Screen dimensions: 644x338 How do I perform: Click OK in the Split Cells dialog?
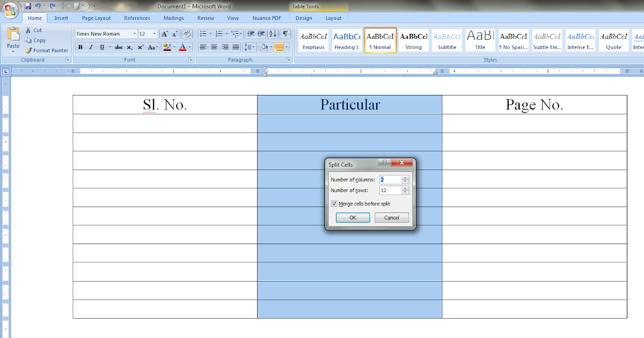(353, 217)
